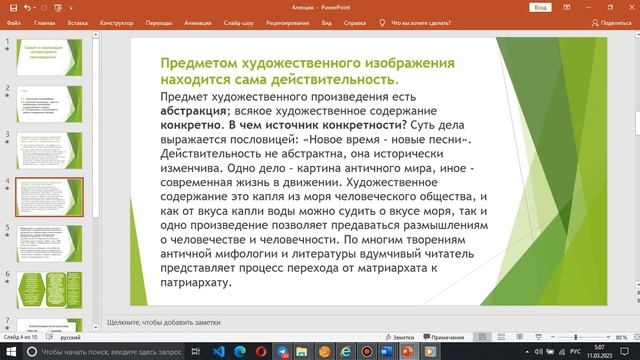Open Visual Studio Code from taskbar
The height and width of the screenshot is (360, 640).
point(219,351)
